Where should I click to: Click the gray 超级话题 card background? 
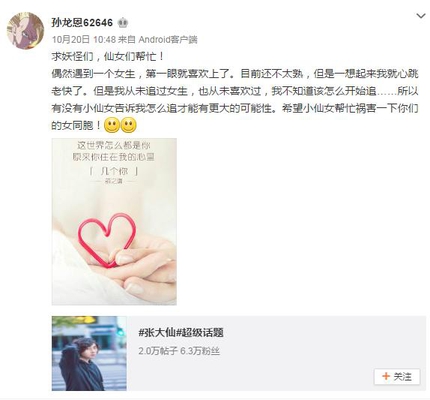point(276,353)
